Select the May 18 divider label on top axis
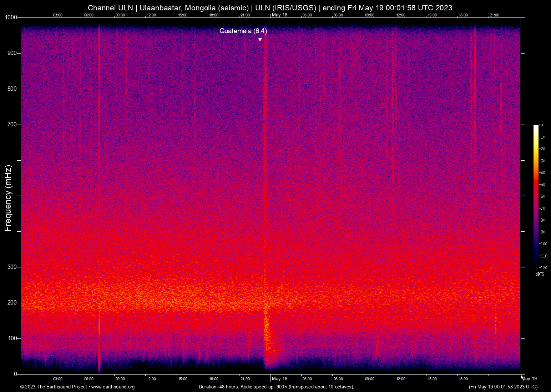 tap(280, 15)
